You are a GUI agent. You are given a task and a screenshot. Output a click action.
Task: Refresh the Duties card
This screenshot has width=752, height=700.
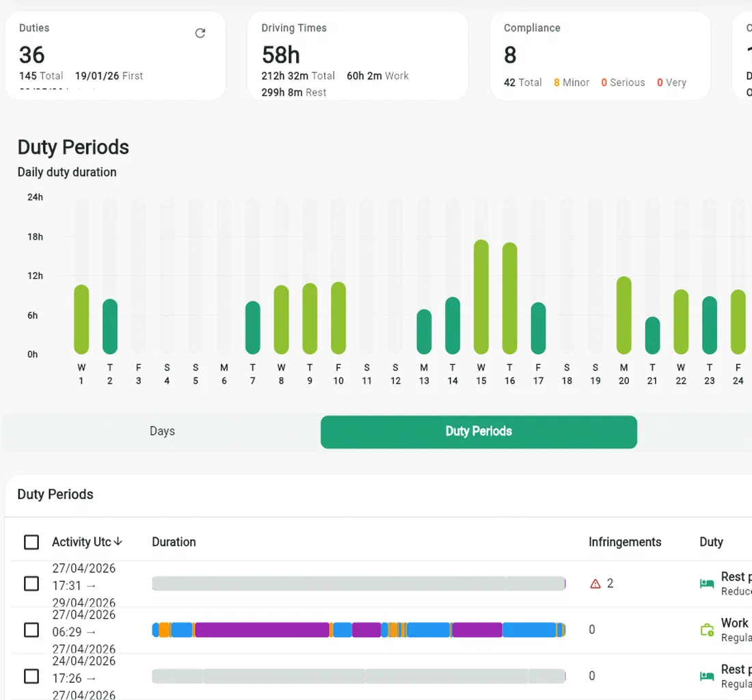[200, 33]
